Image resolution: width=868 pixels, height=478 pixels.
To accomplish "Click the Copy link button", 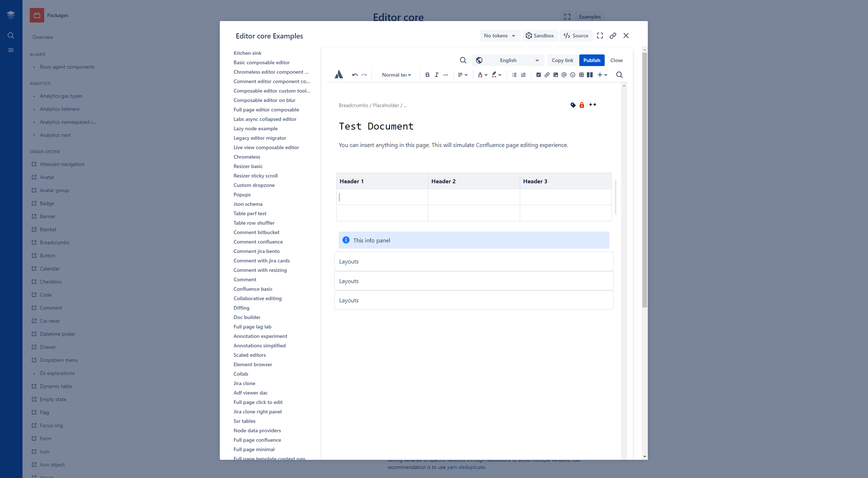I will click(562, 60).
